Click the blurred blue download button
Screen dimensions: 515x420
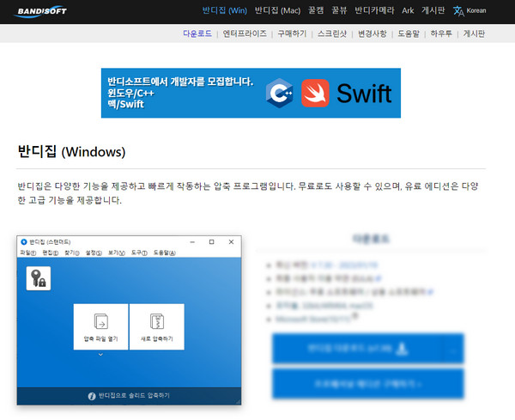click(x=357, y=349)
